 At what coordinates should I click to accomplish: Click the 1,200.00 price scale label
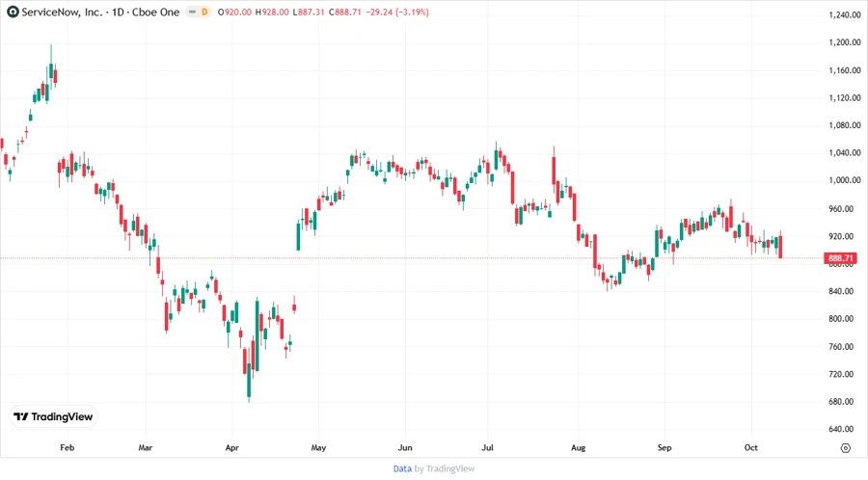pos(844,43)
